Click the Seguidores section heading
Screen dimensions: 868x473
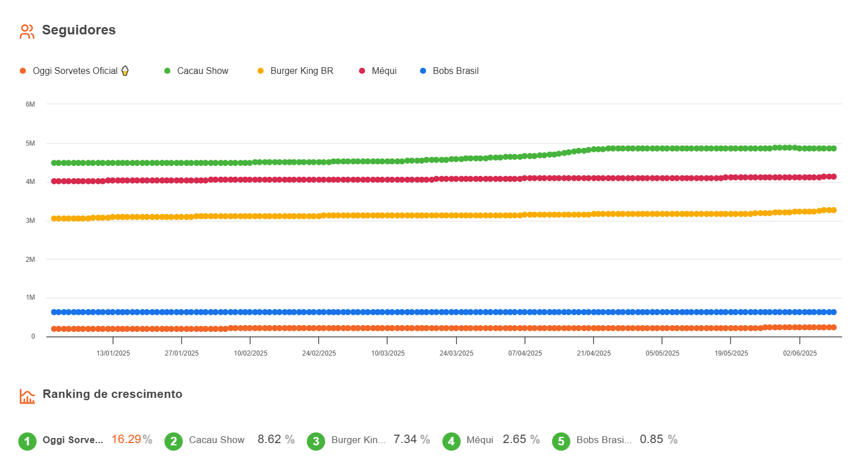pyautogui.click(x=79, y=30)
